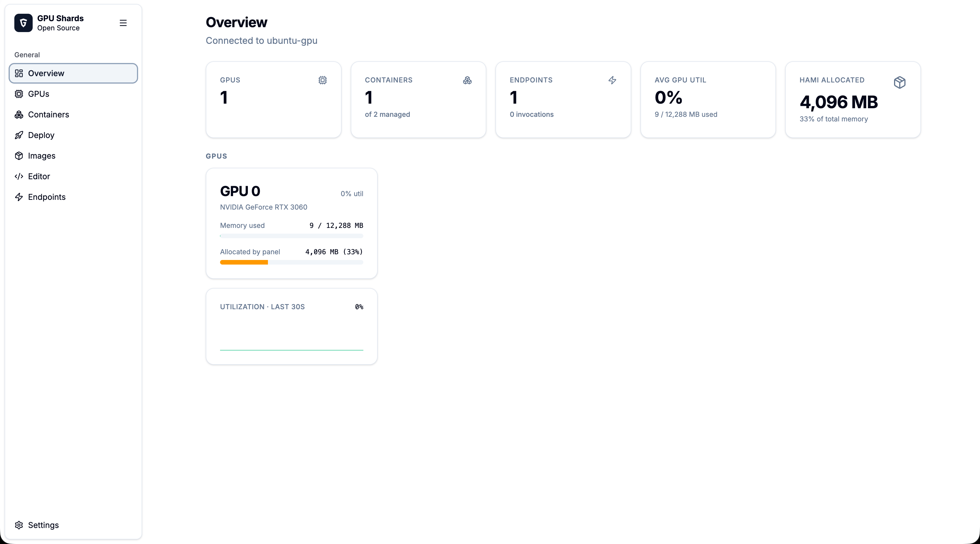Click the GPU Shards title text
The image size is (980, 544).
pyautogui.click(x=60, y=18)
